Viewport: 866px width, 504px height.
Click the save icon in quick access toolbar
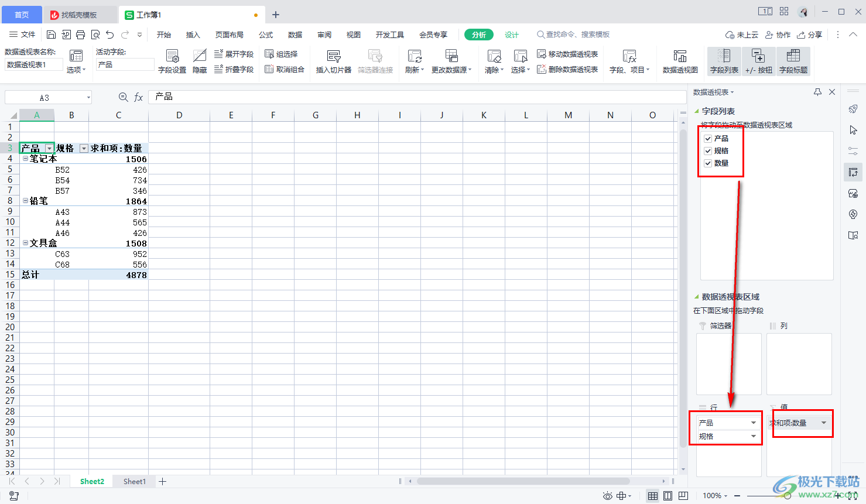tap(51, 35)
